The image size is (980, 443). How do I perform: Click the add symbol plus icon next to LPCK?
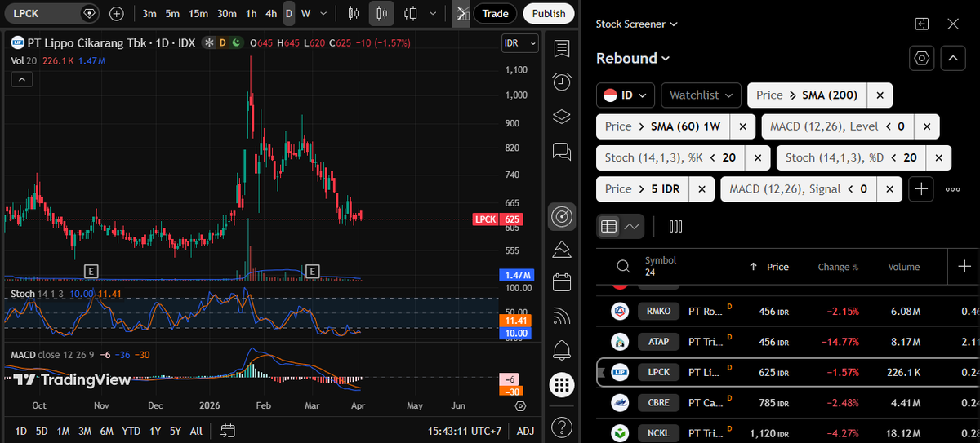[x=117, y=13]
